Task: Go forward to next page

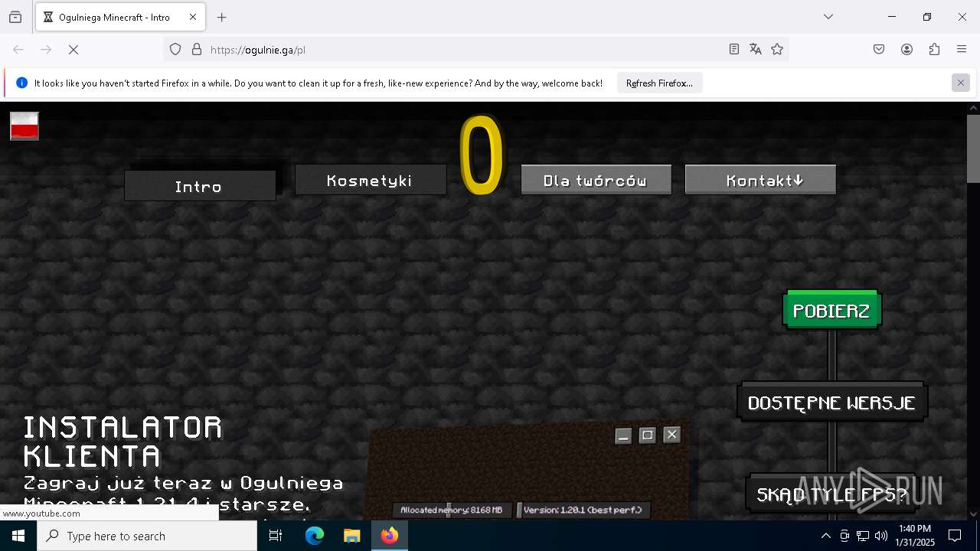Action: (x=46, y=50)
